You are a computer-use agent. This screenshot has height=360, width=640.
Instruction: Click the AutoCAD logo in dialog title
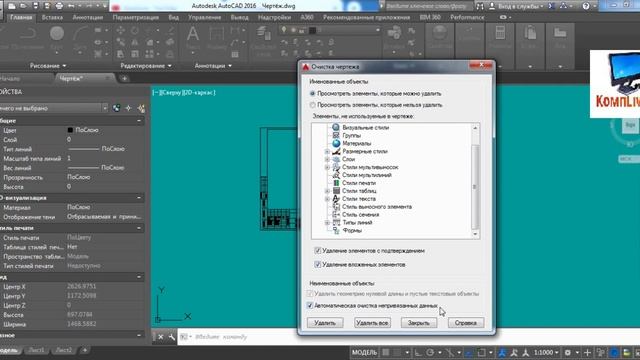[305, 67]
